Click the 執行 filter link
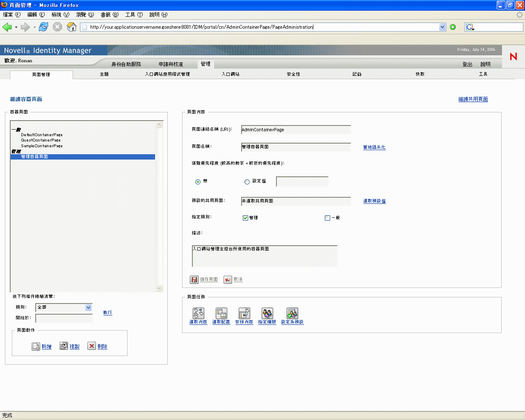Viewport: 525px width, 420px height. tap(107, 313)
